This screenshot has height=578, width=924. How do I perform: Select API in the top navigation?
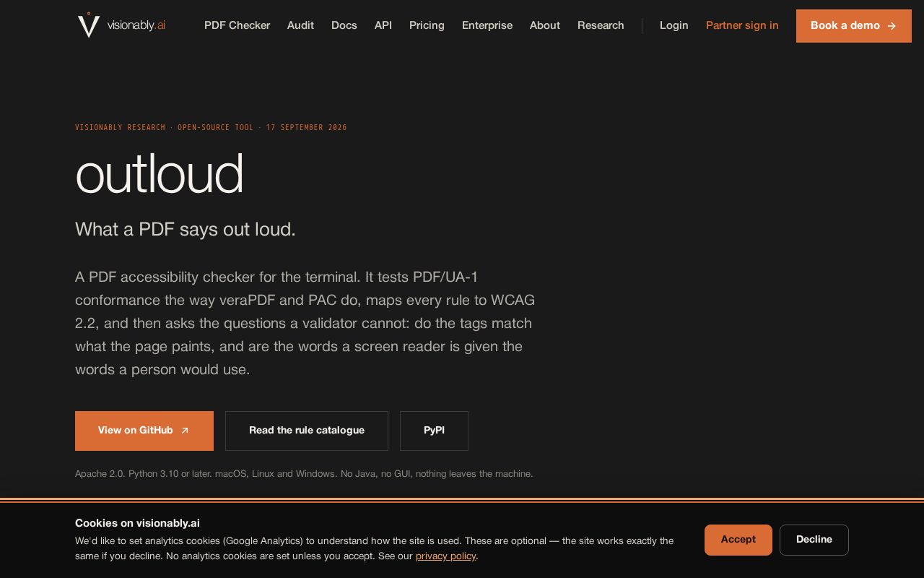point(383,25)
